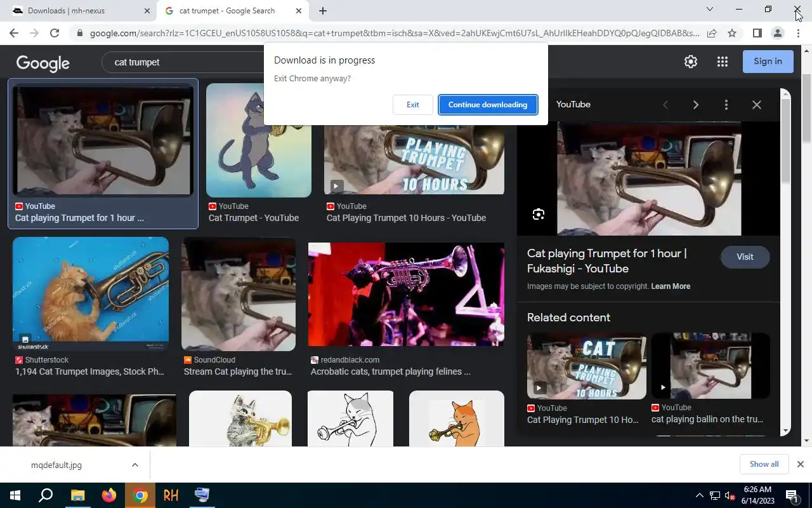Open the taskbar clock 6:26 AM
This screenshot has width=812, height=508.
pyautogui.click(x=757, y=495)
